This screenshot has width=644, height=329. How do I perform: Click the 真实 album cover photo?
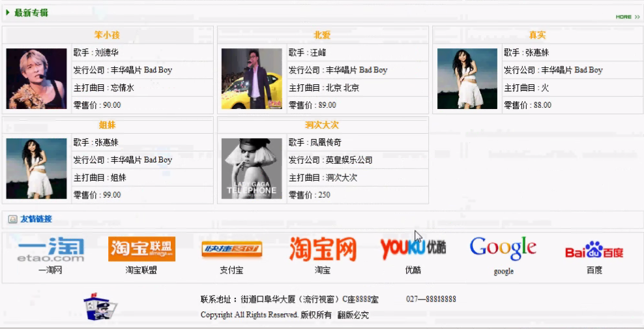467,78
